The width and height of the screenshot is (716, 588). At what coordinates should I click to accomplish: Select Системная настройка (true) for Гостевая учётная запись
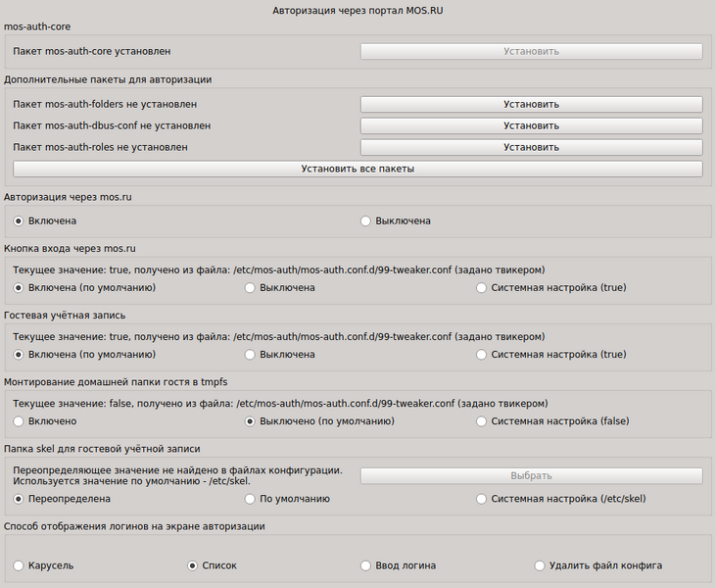(481, 355)
